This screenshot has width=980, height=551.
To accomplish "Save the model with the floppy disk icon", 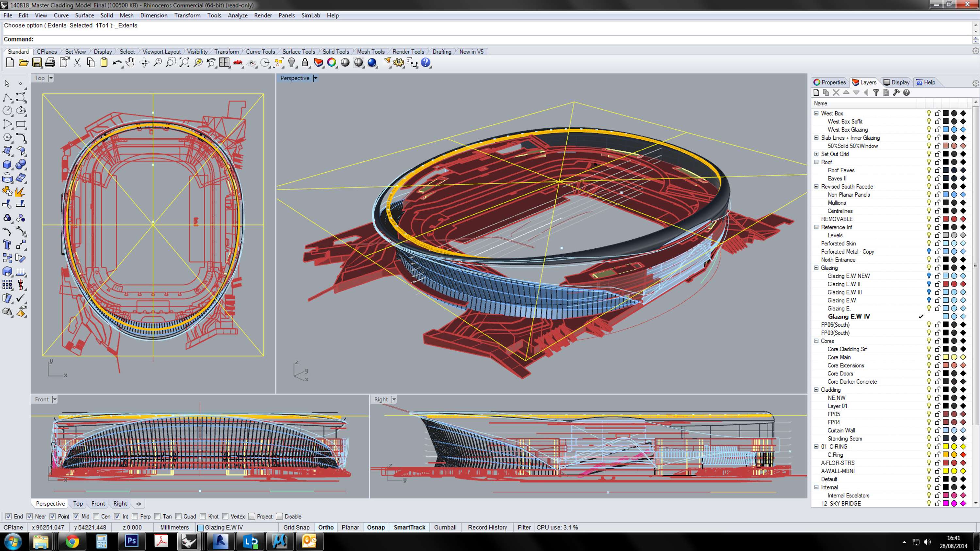I will click(x=37, y=63).
